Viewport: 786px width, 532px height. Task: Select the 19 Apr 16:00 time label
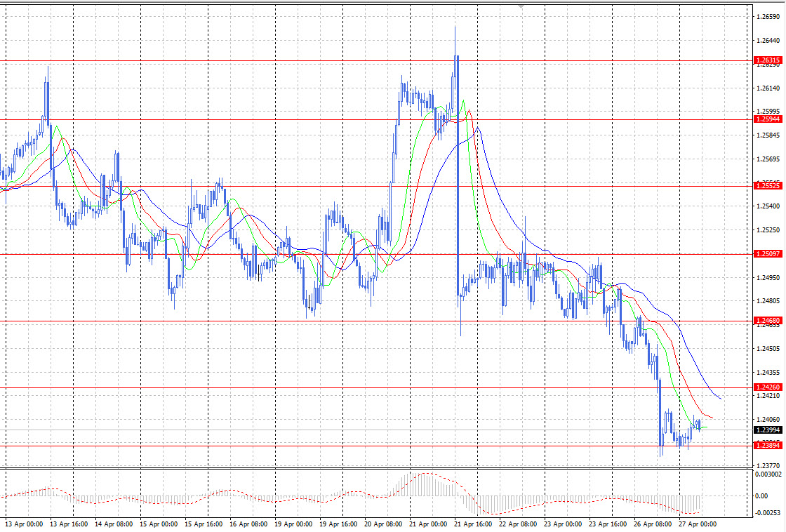coord(338,524)
